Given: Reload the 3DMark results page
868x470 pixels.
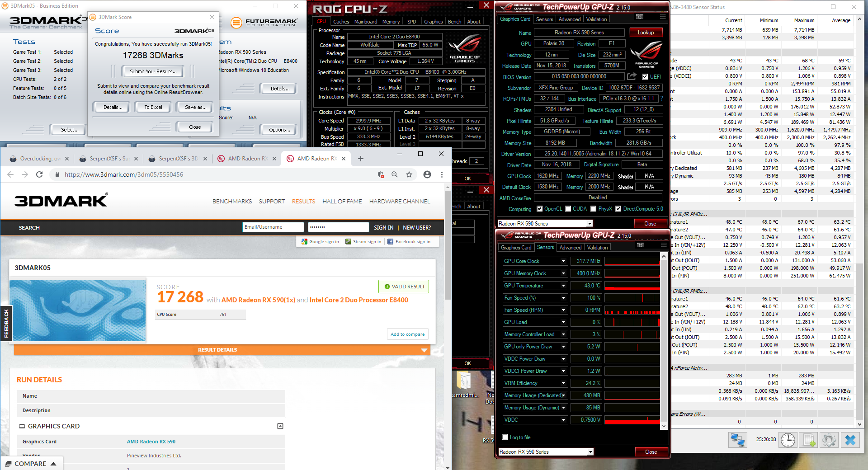Looking at the screenshot, I should [x=39, y=174].
